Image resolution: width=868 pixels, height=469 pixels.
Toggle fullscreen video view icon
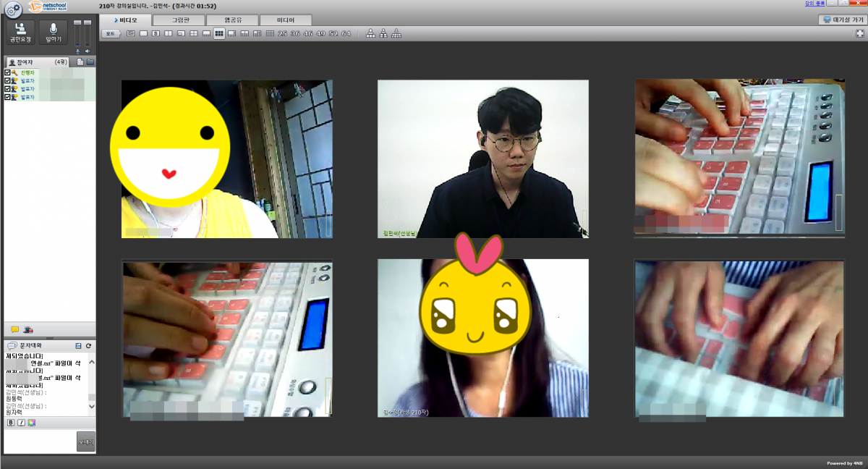(x=859, y=33)
